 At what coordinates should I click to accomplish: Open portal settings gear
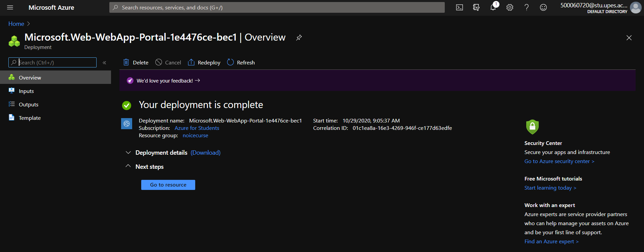510,7
